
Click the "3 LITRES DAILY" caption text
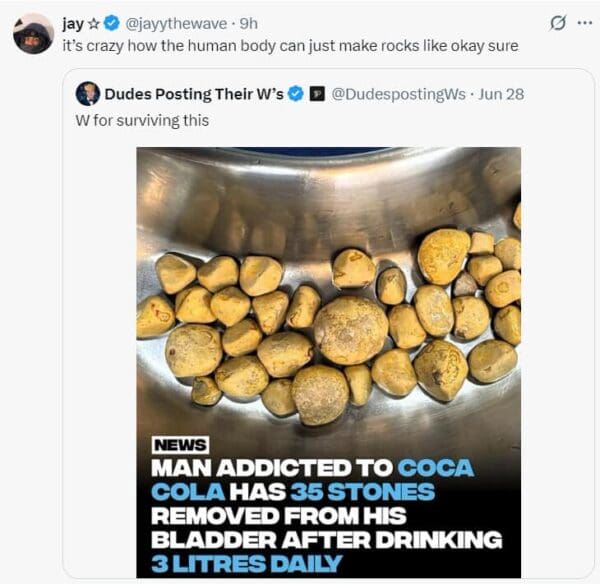tap(246, 563)
